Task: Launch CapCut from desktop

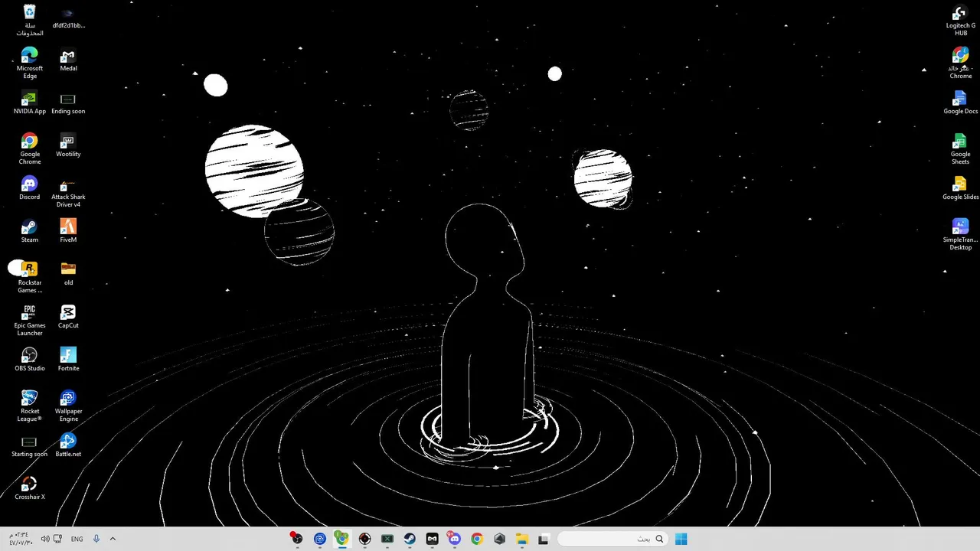Action: [68, 318]
